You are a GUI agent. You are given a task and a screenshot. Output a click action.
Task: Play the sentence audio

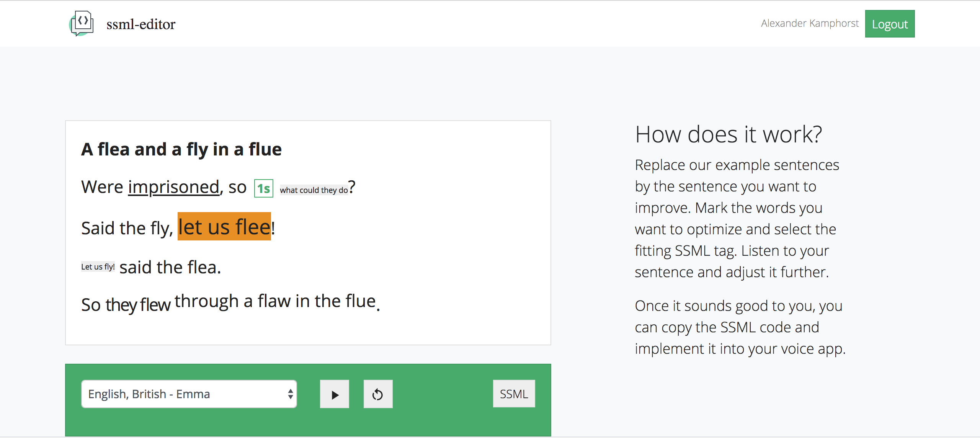335,394
